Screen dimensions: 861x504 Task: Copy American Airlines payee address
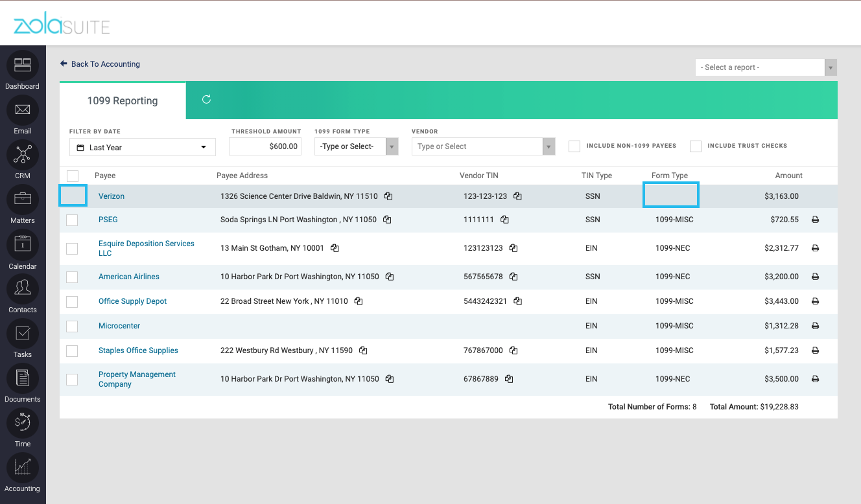pos(390,277)
